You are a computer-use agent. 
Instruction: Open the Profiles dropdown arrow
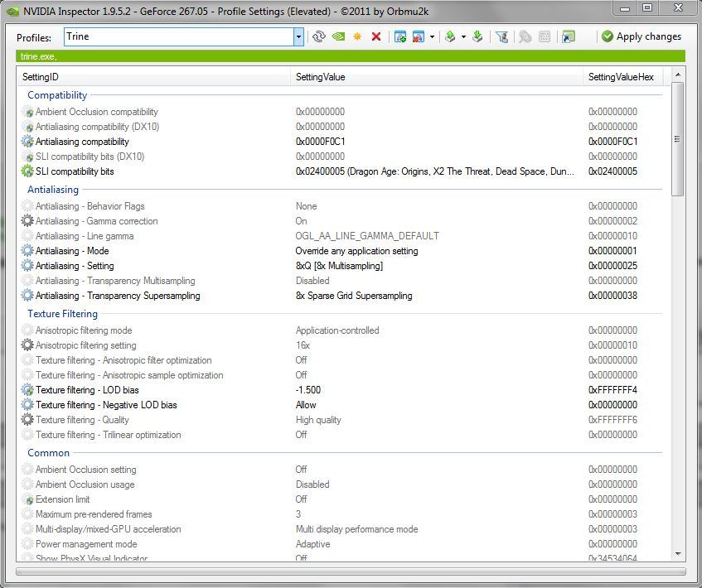click(x=298, y=37)
